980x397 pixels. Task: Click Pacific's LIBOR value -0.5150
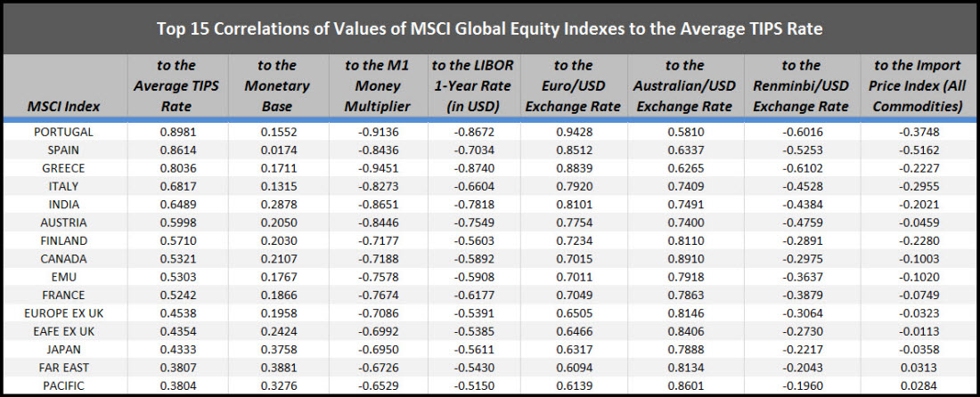click(x=472, y=385)
